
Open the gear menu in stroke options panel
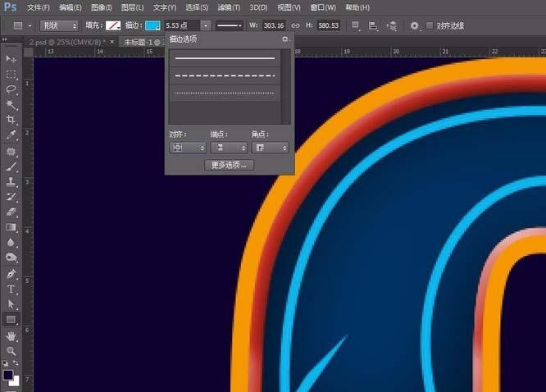(x=285, y=39)
